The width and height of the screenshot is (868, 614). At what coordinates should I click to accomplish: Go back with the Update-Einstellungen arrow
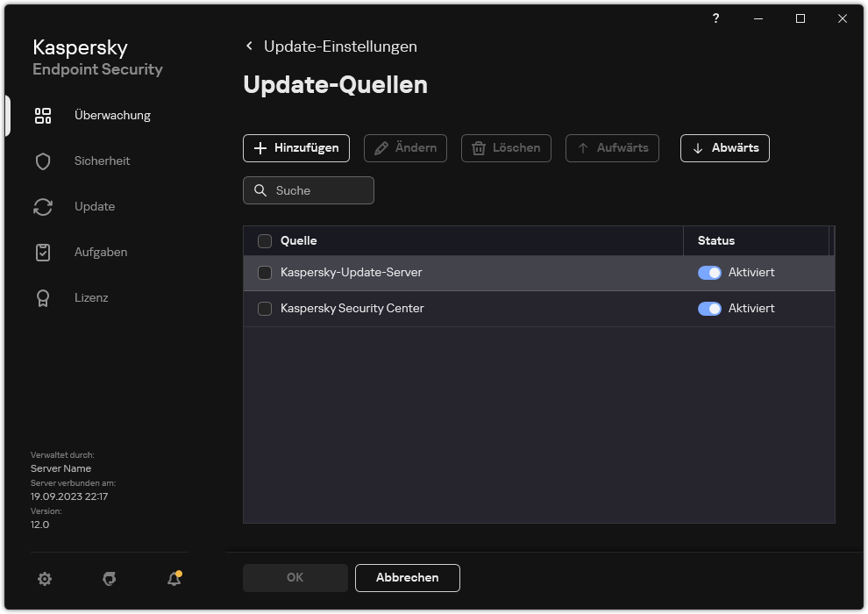[249, 46]
